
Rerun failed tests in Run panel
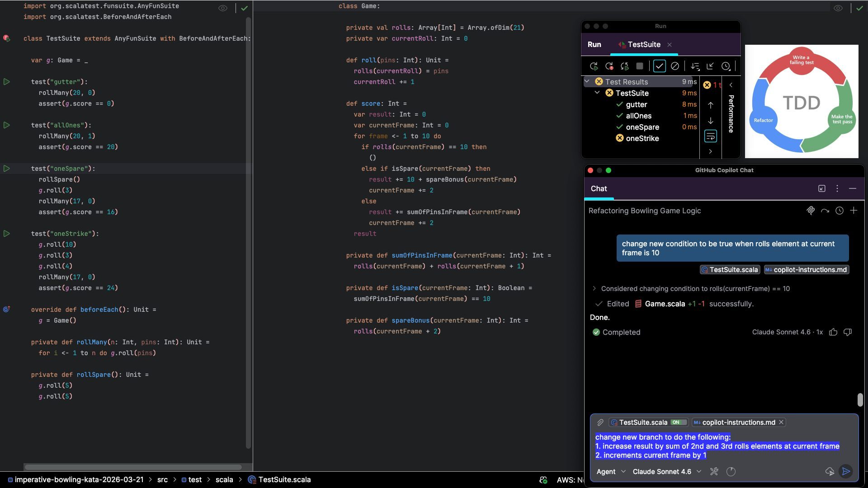point(609,66)
